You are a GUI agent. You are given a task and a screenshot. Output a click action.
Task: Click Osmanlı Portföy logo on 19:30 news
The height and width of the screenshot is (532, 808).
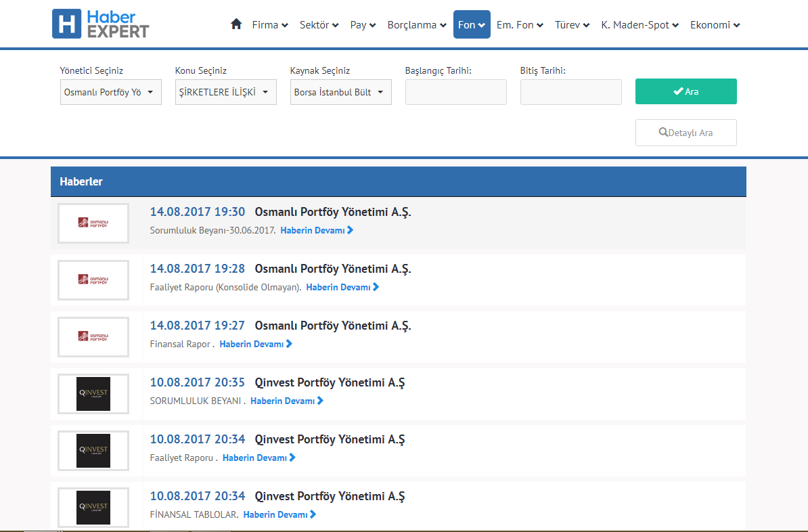(x=93, y=223)
